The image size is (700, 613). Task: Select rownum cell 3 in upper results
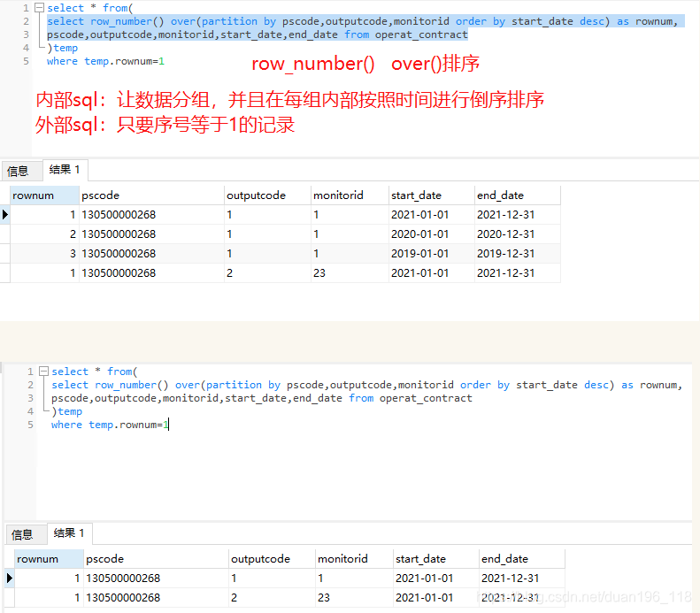(44, 254)
